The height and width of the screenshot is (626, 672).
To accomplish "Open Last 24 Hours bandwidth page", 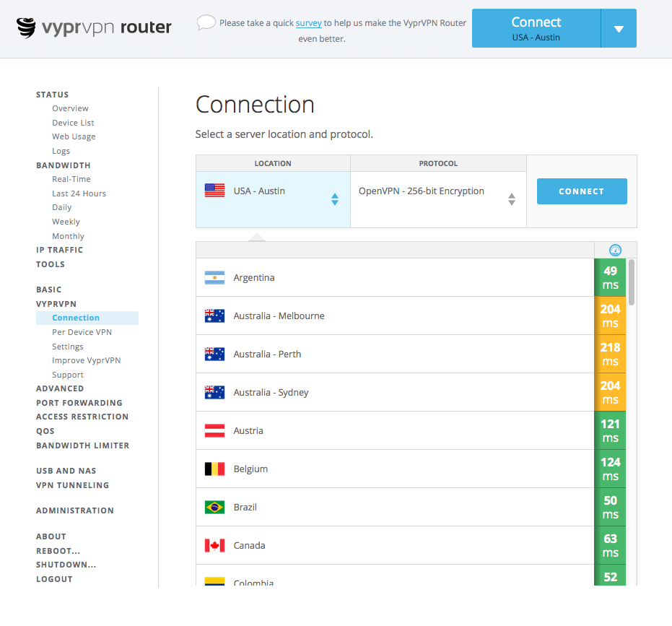I will (79, 194).
